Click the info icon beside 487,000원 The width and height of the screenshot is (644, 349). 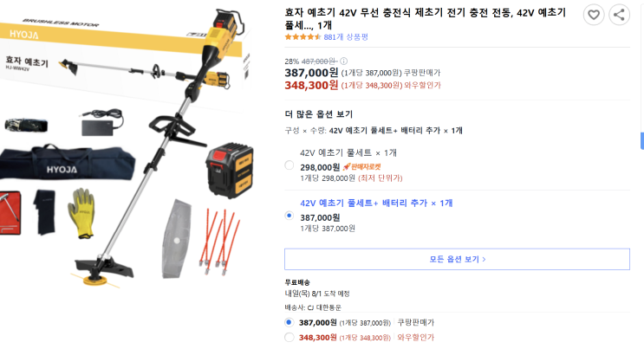[344, 61]
